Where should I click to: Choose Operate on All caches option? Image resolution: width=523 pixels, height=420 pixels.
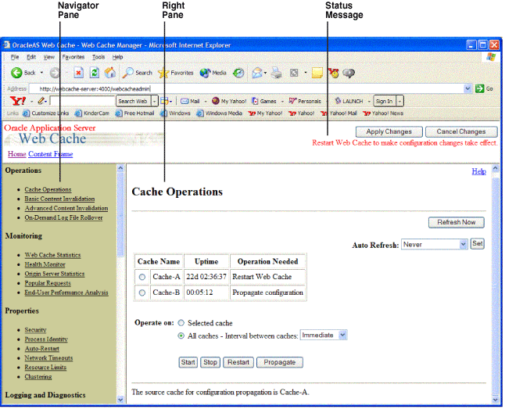pyautogui.click(x=181, y=336)
